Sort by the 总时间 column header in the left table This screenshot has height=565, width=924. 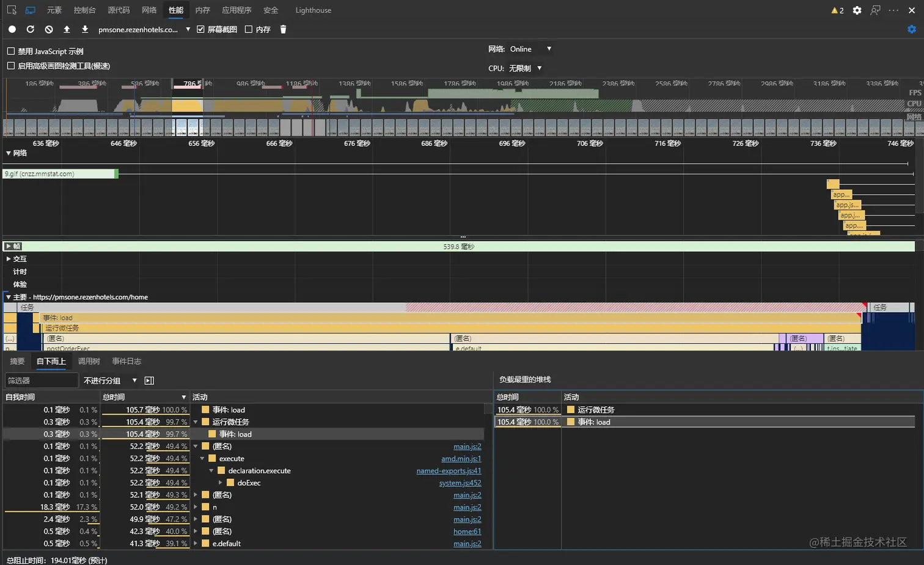(x=145, y=397)
